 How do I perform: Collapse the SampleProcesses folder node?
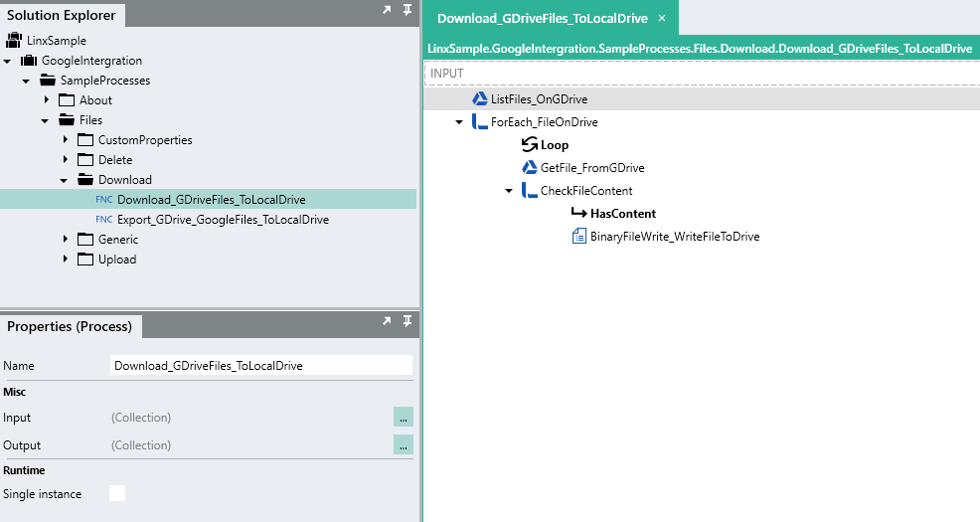pos(26,82)
